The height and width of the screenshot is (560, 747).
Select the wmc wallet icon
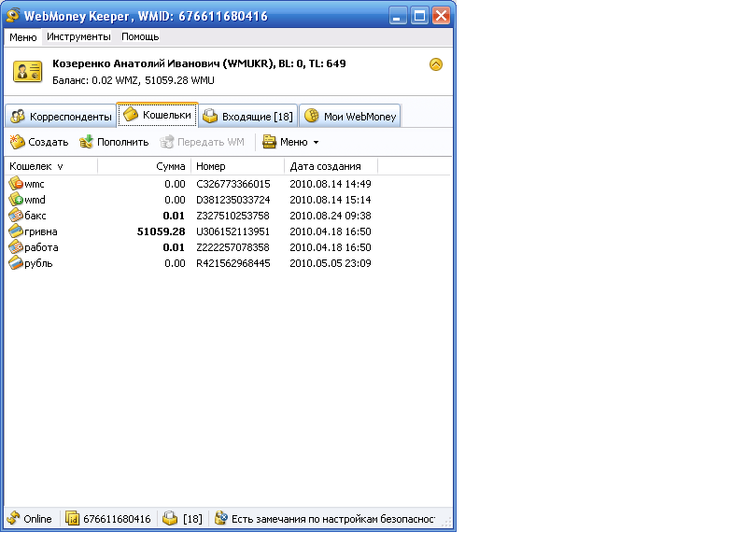(16, 183)
